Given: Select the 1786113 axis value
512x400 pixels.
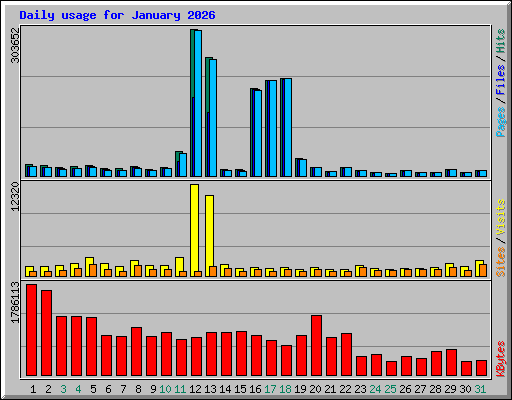Looking at the screenshot, I should pos(15,303).
